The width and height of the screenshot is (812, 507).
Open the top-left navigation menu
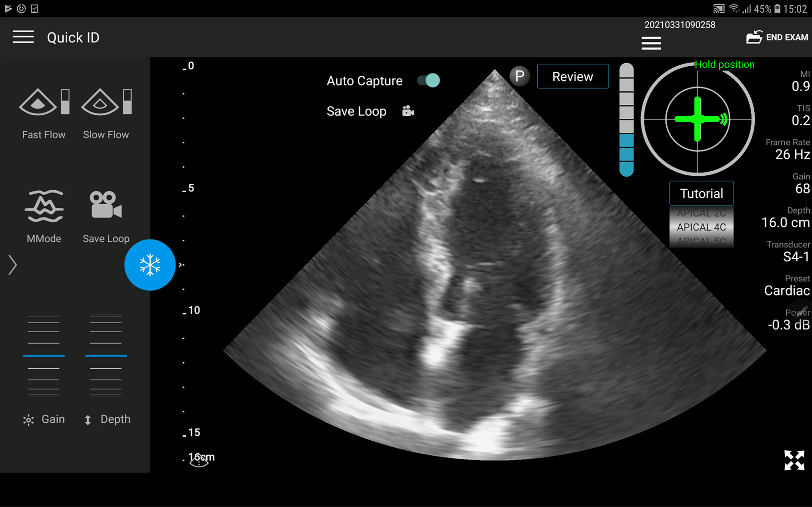click(23, 37)
